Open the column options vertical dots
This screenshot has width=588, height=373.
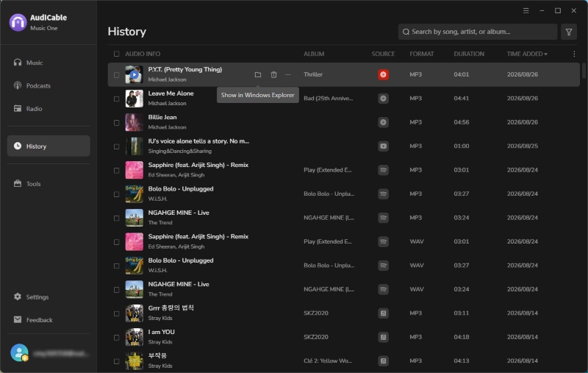click(x=574, y=54)
